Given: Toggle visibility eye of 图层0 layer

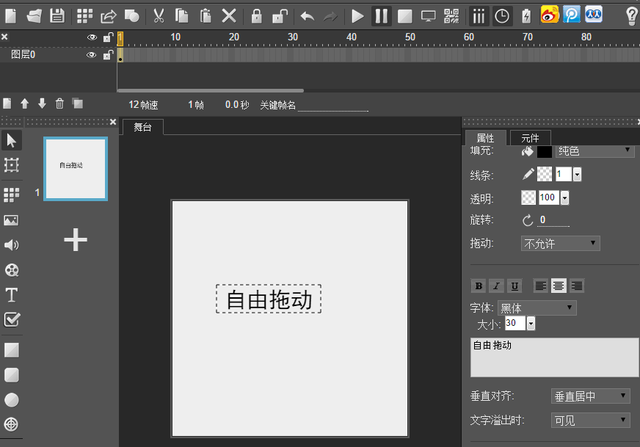Looking at the screenshot, I should click(x=92, y=54).
